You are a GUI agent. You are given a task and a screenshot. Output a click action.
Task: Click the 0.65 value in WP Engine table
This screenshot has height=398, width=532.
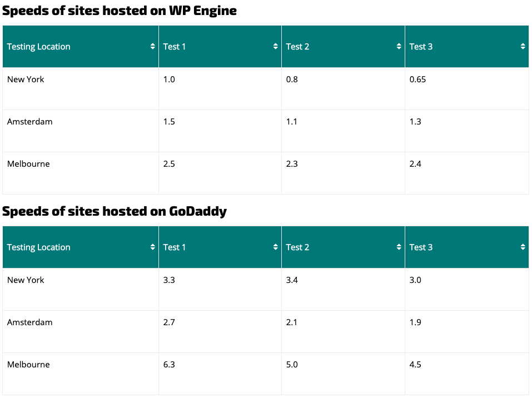[x=417, y=79]
